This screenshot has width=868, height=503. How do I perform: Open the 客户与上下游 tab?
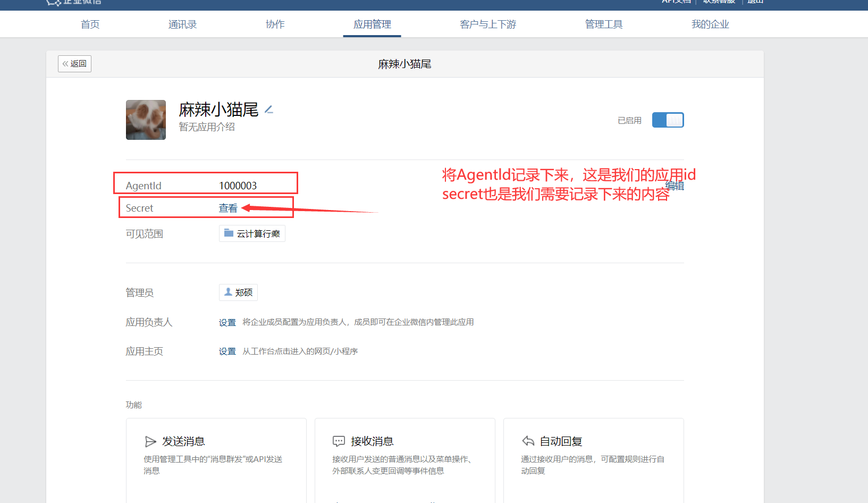(x=488, y=24)
